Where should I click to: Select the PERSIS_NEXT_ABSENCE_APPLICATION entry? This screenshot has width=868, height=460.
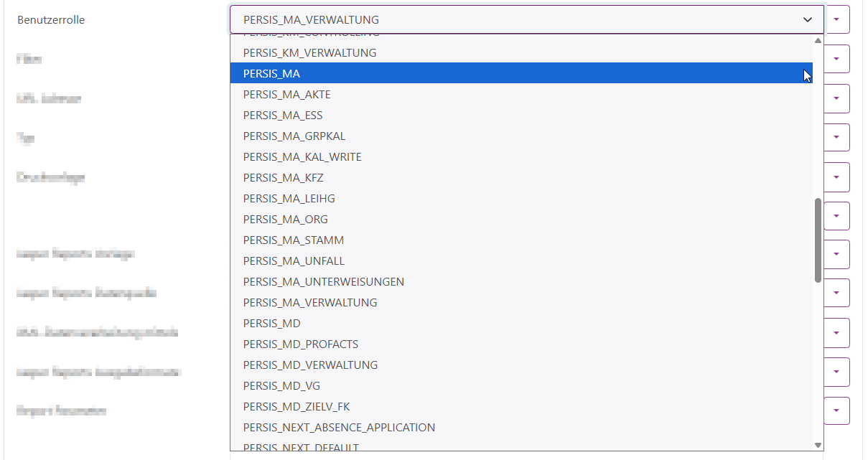tap(339, 427)
